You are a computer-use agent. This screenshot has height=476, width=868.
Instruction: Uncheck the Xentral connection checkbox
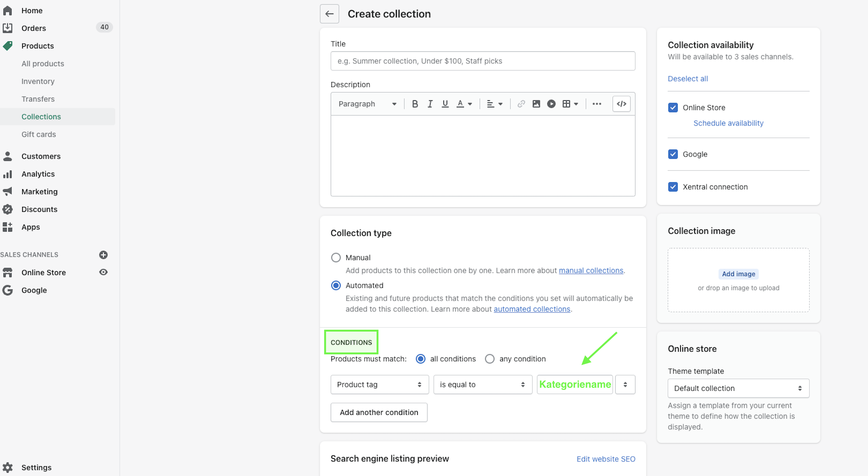click(x=673, y=187)
